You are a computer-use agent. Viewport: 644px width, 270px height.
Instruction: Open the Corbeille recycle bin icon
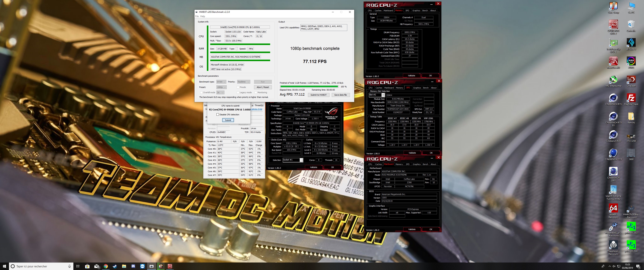tap(631, 26)
